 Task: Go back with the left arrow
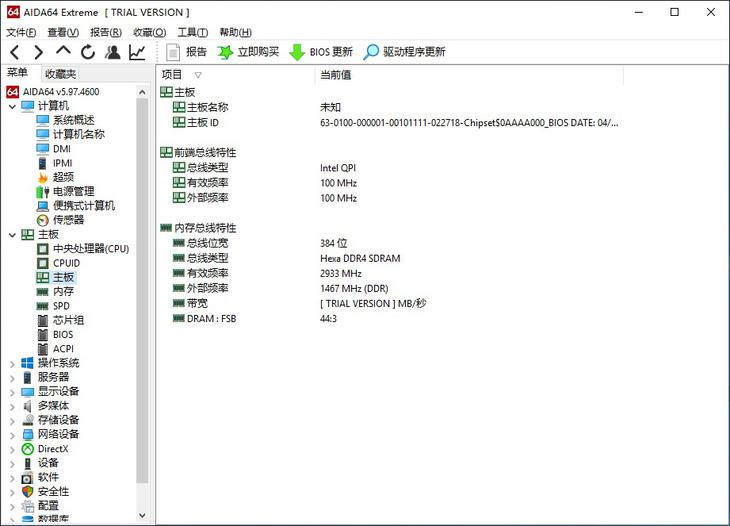(x=15, y=52)
